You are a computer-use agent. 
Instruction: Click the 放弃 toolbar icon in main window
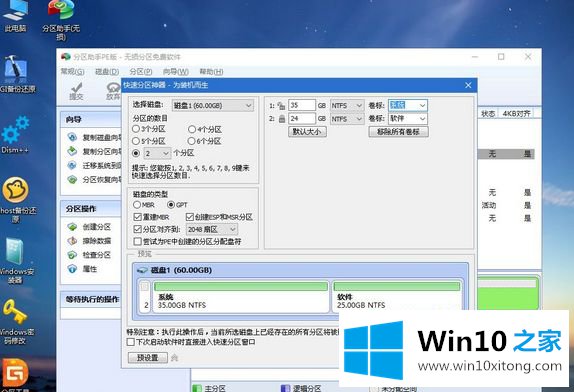click(113, 91)
